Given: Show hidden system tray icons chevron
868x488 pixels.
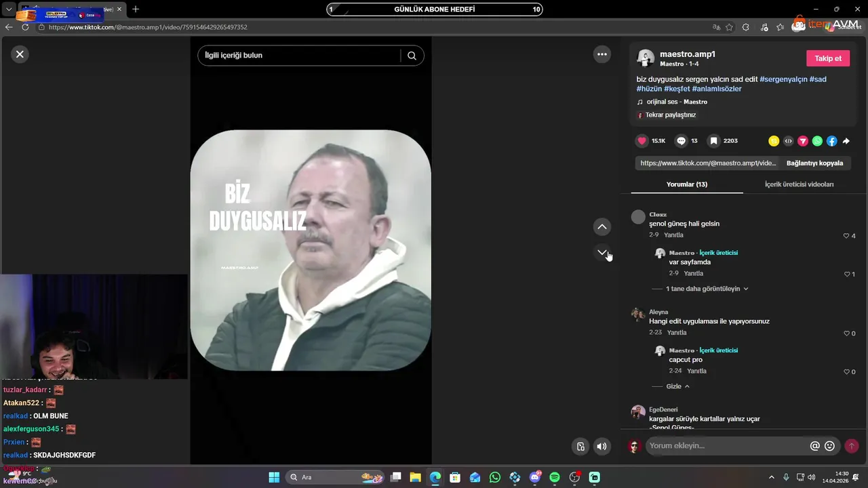Looking at the screenshot, I should point(772,477).
